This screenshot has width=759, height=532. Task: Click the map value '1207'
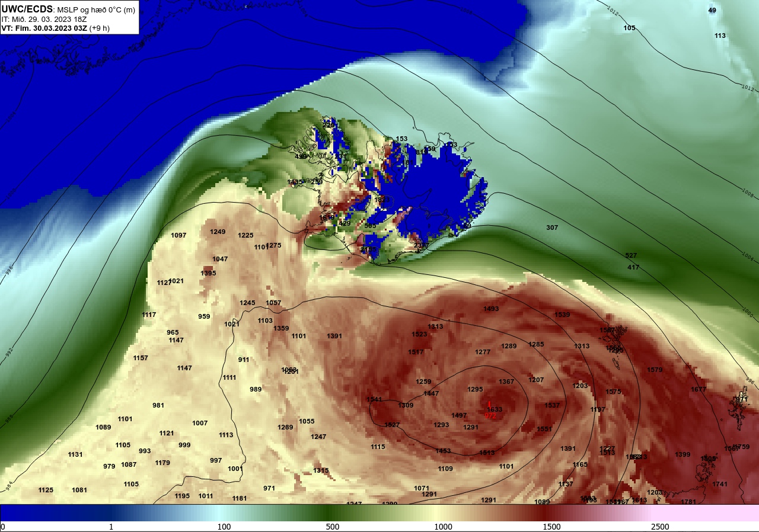coord(536,380)
